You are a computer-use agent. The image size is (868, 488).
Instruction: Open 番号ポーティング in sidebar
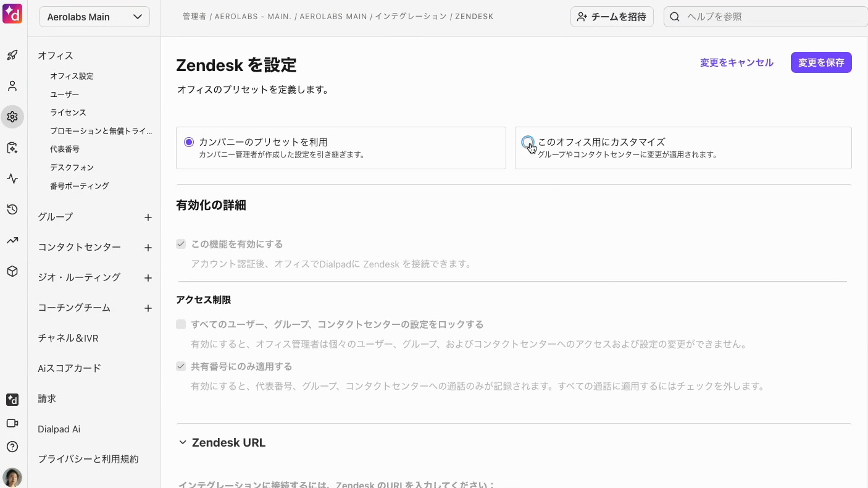coord(80,186)
